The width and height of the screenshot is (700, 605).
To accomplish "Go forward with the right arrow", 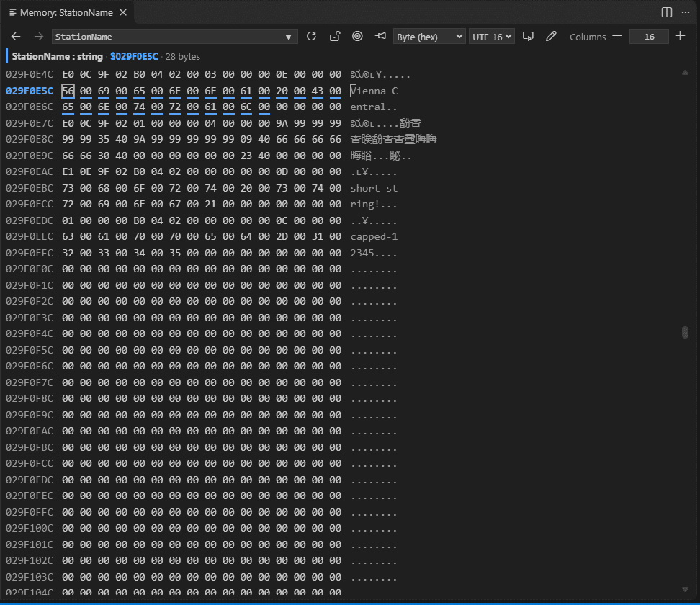I will pyautogui.click(x=39, y=37).
